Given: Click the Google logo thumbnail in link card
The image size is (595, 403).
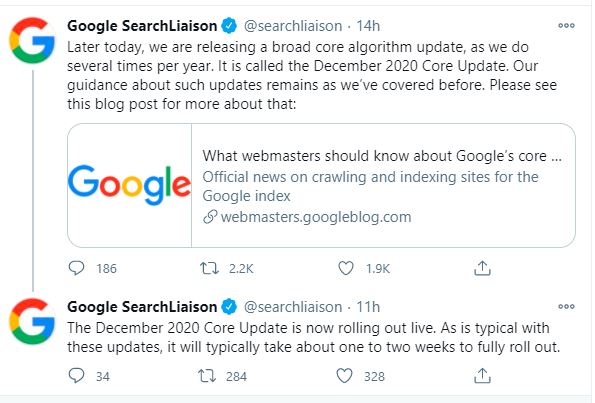Looking at the screenshot, I should (x=129, y=186).
